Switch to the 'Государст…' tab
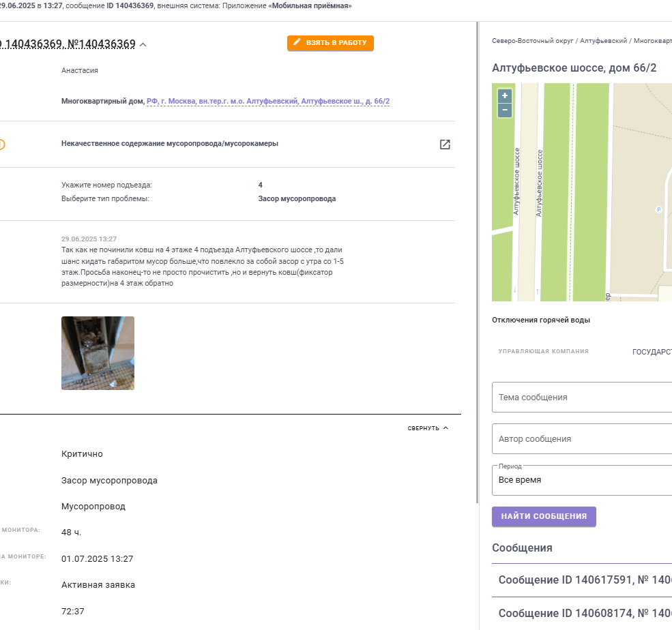This screenshot has width=672, height=630. 652,352
